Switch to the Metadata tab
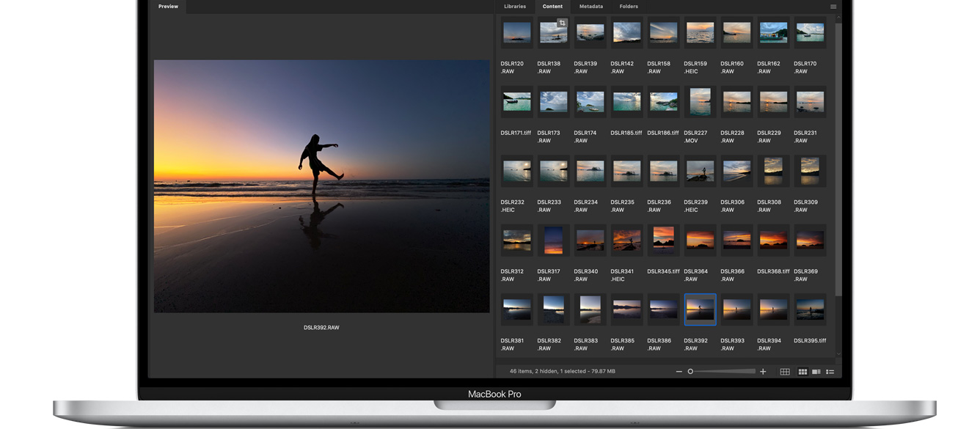The image size is (980, 429). [x=590, y=7]
